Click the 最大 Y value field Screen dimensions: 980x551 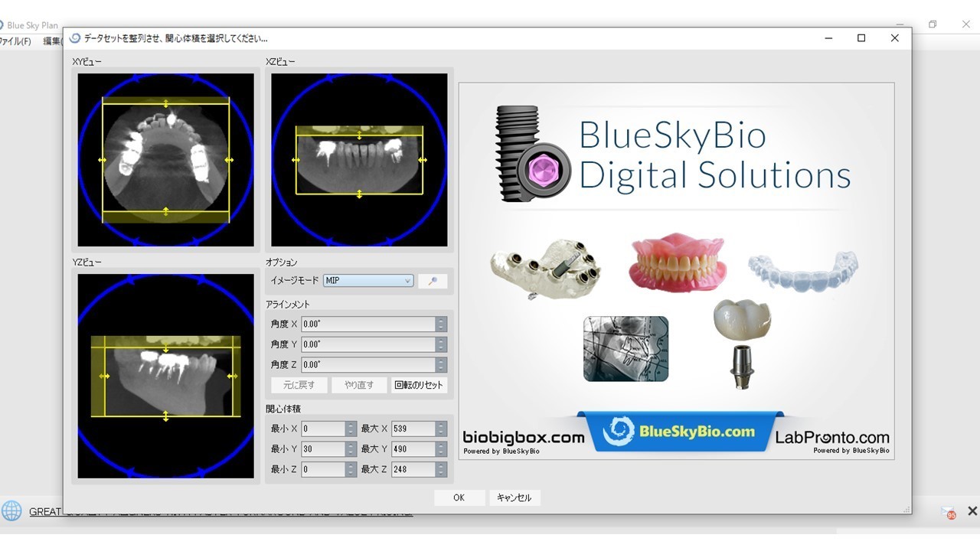coord(413,449)
